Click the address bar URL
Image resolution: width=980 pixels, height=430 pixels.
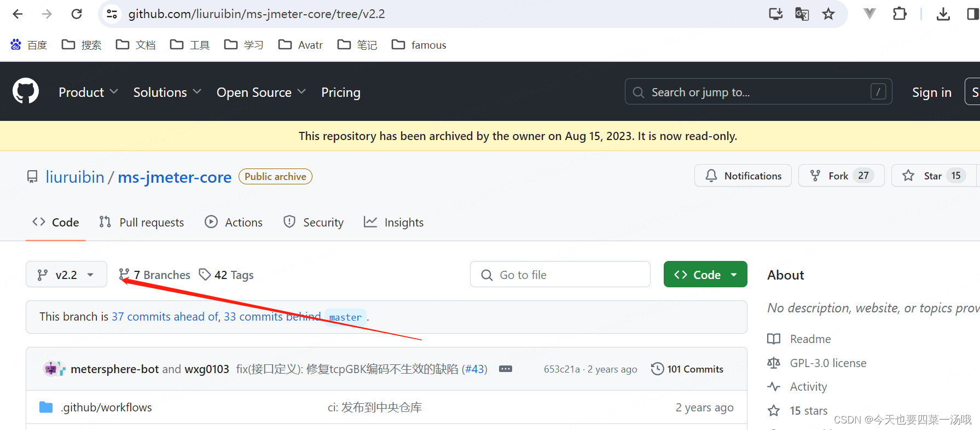click(x=257, y=14)
